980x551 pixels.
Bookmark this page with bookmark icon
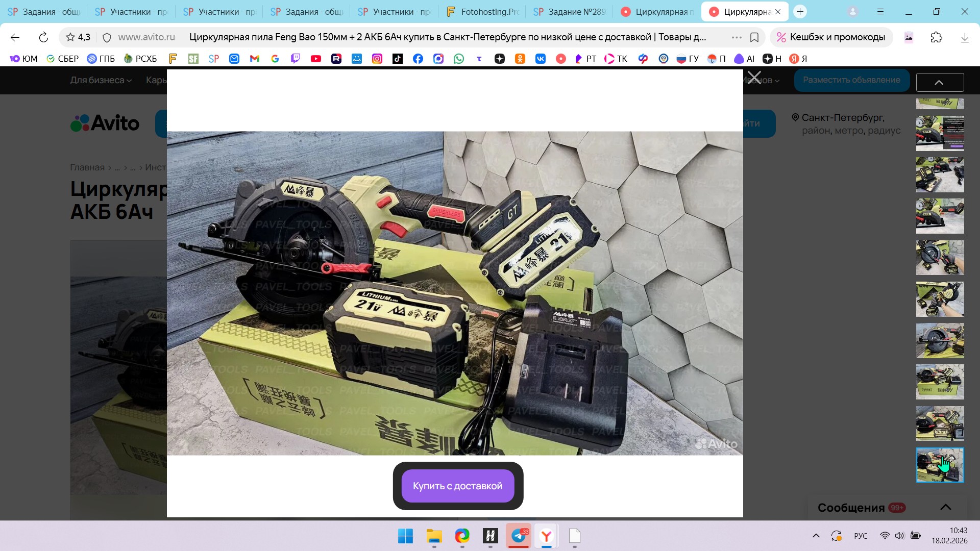[x=754, y=37]
